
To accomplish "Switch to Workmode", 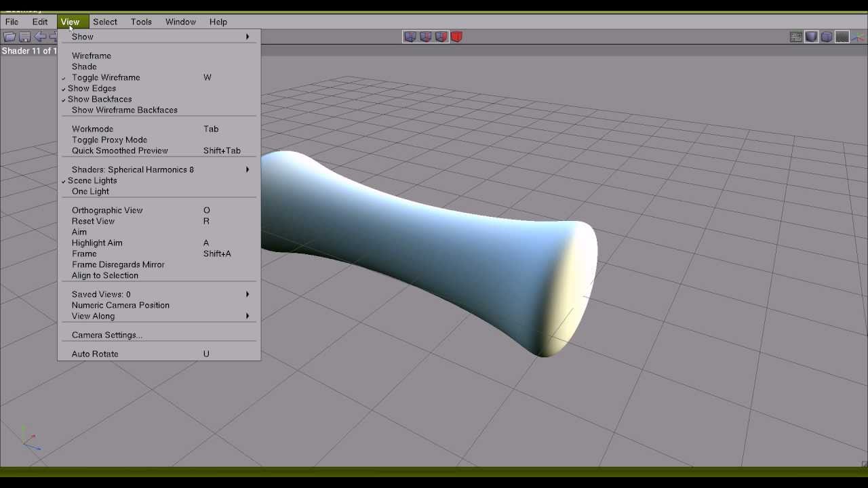I will coord(159,129).
